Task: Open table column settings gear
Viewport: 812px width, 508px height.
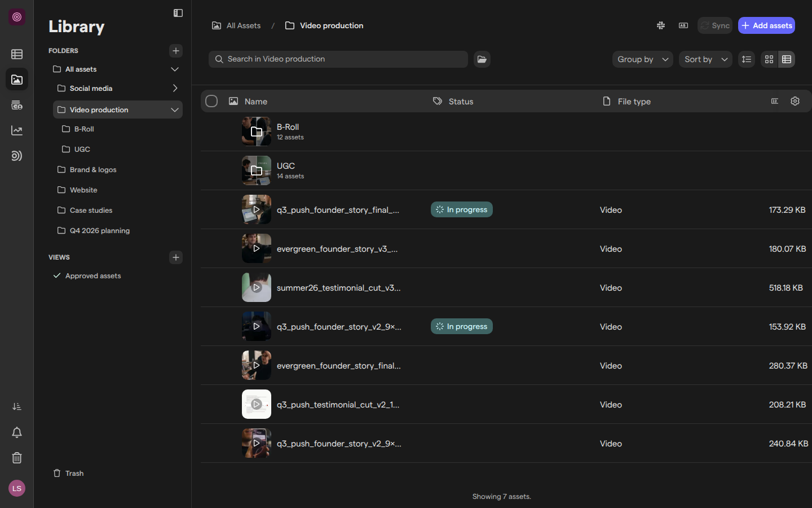Action: pyautogui.click(x=795, y=101)
